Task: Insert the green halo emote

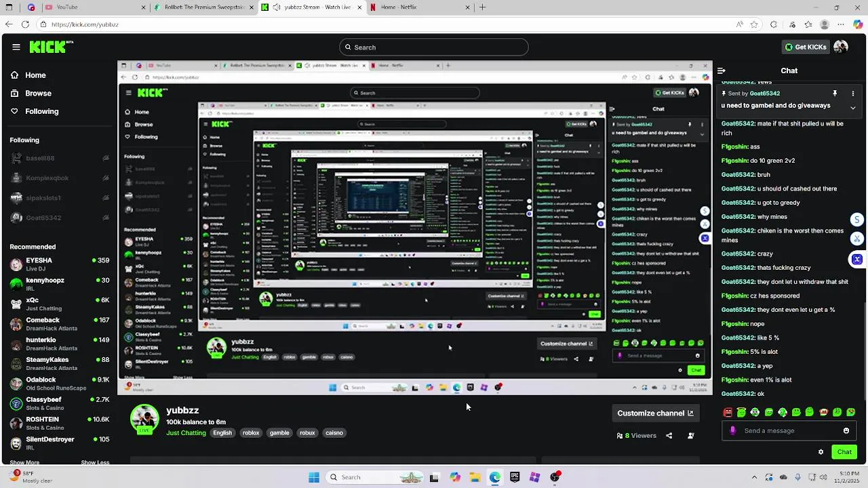Action: pyautogui.click(x=741, y=412)
